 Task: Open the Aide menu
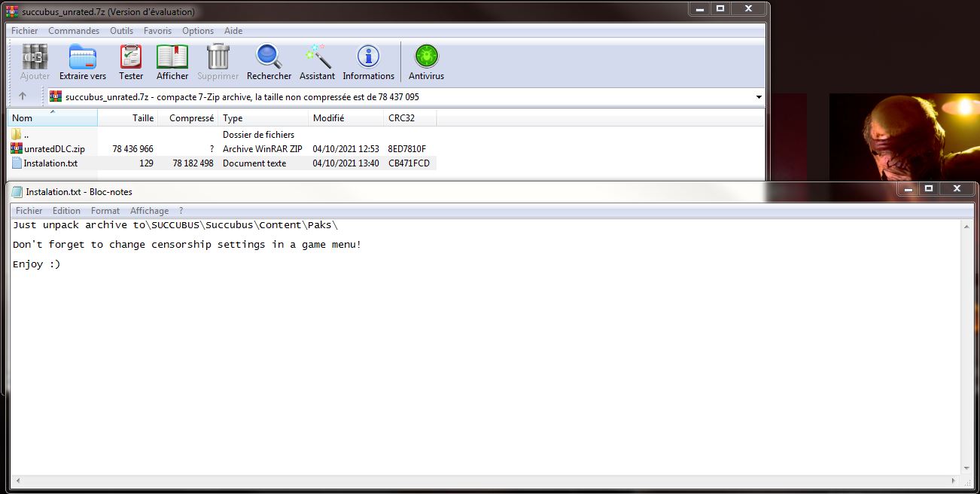click(233, 31)
